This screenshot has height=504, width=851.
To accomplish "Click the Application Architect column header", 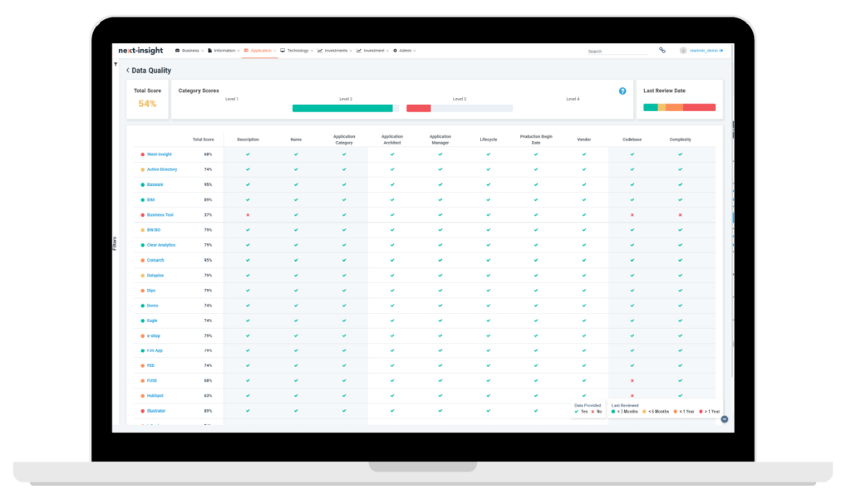I will click(x=392, y=139).
